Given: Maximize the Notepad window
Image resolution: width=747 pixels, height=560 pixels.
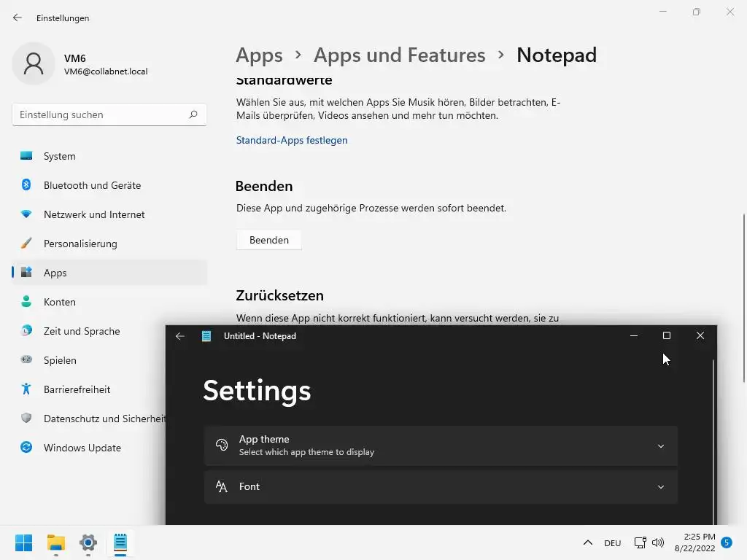Looking at the screenshot, I should [x=667, y=335].
